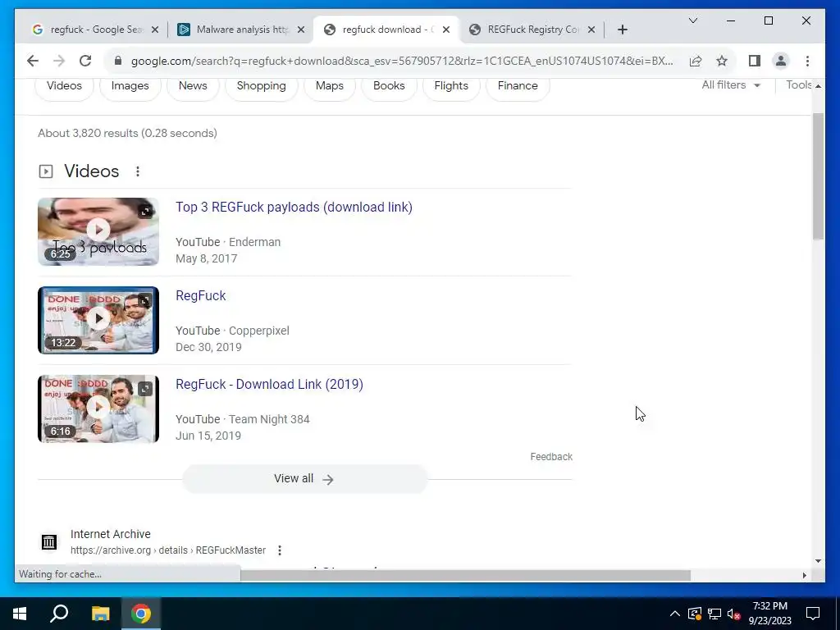The width and height of the screenshot is (840, 630).
Task: Click the vertical page scrollbar thumb
Action: coord(818,177)
